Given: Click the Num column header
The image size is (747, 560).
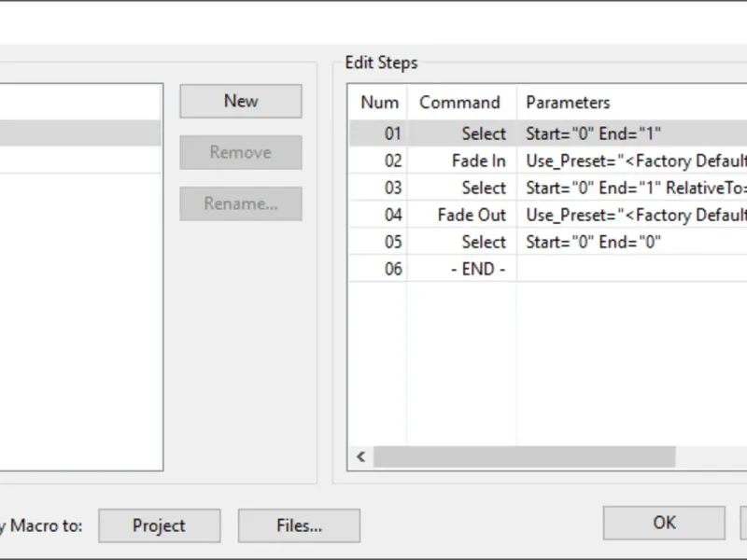Looking at the screenshot, I should [379, 103].
